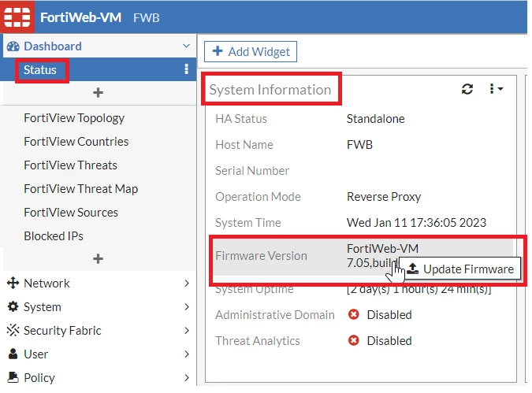Open the Status item's three-dot menu

coord(186,69)
